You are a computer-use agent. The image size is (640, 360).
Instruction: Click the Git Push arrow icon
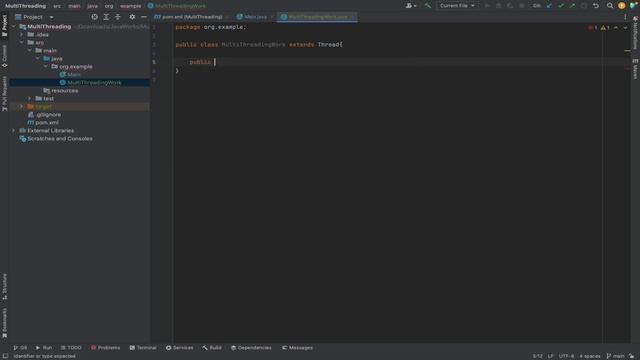tap(572, 6)
